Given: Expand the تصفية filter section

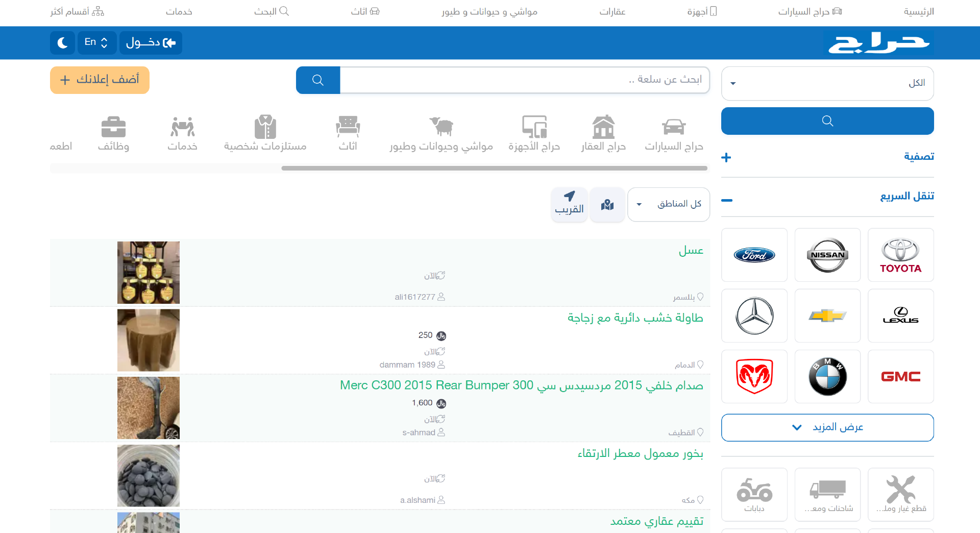Looking at the screenshot, I should point(827,157).
